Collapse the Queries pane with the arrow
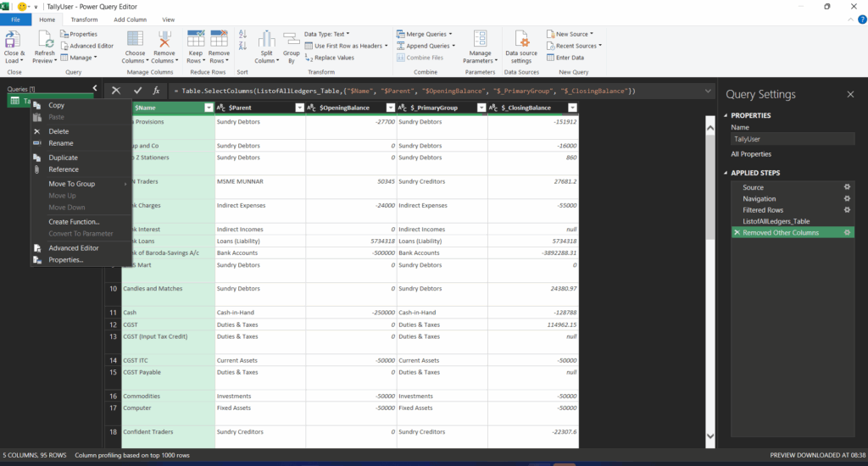This screenshot has width=868, height=466. pos(94,88)
